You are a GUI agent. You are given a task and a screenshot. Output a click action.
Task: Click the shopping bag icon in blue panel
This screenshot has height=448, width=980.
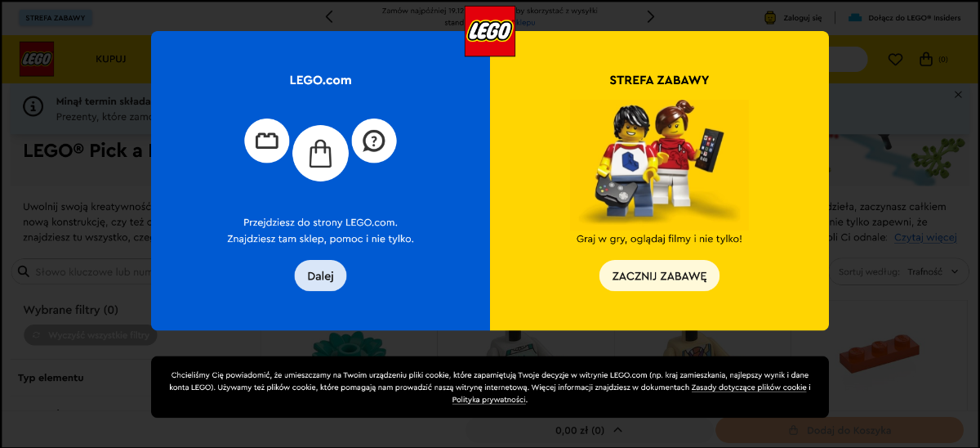tap(320, 153)
